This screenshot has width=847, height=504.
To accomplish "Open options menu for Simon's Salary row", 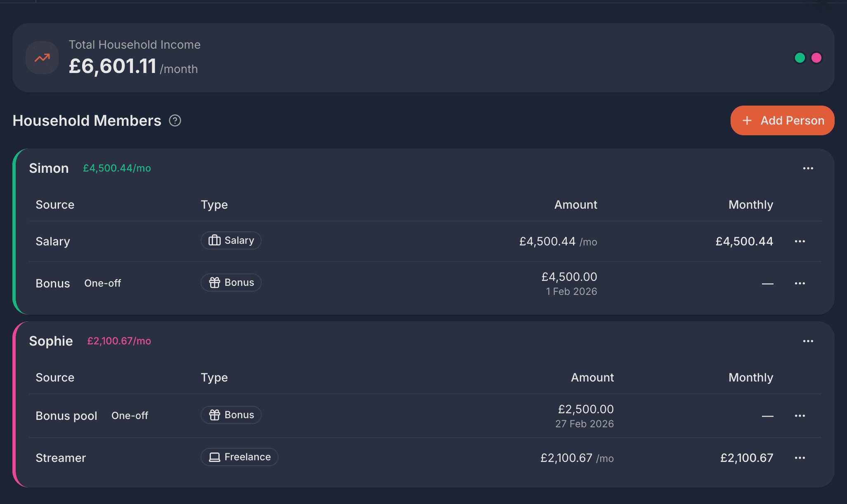I will pyautogui.click(x=800, y=241).
